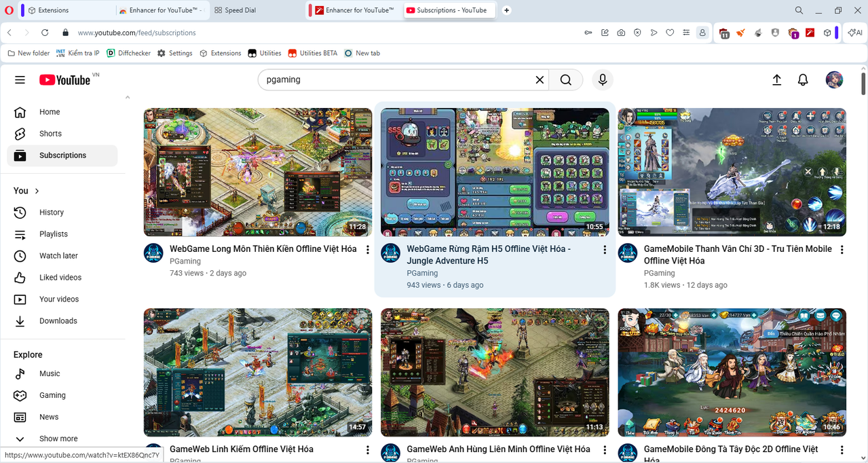Open Home in the sidebar
The height and width of the screenshot is (463, 868).
point(62,112)
